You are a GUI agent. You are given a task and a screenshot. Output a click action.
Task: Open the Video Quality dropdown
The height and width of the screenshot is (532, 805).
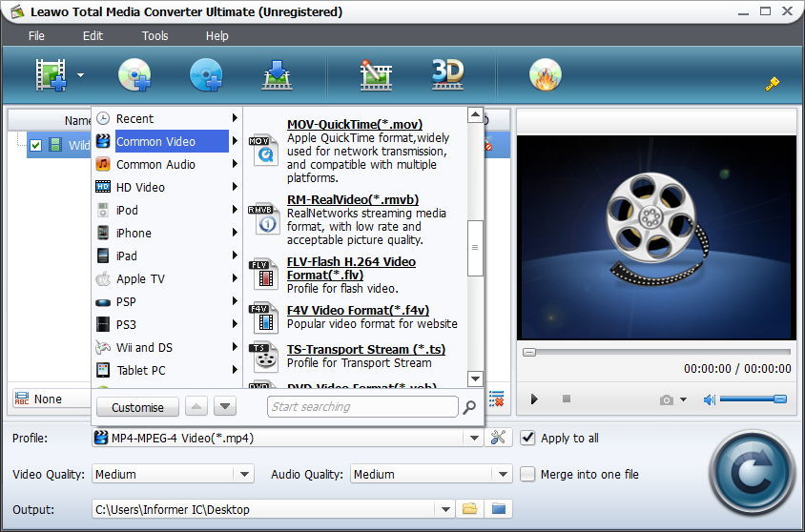173,474
